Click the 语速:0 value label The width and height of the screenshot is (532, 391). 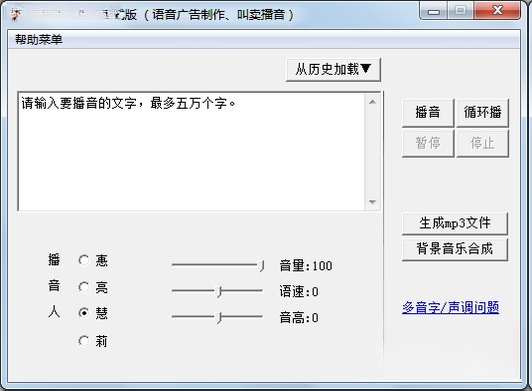pos(299,292)
